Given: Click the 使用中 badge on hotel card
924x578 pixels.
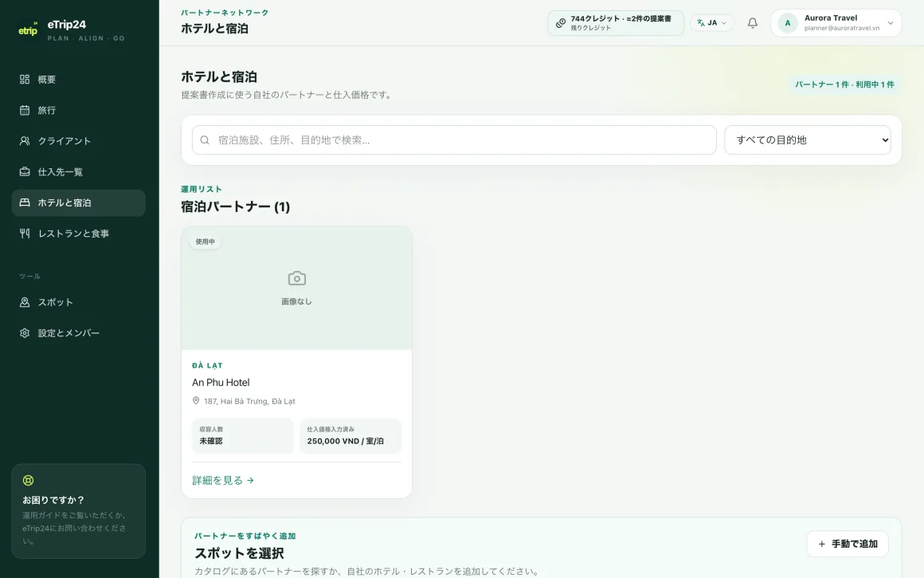Looking at the screenshot, I should [205, 242].
